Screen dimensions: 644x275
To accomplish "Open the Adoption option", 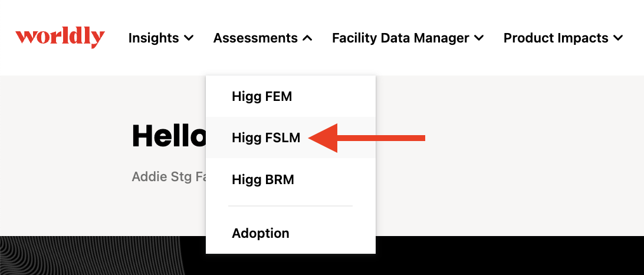I will click(x=290, y=233).
